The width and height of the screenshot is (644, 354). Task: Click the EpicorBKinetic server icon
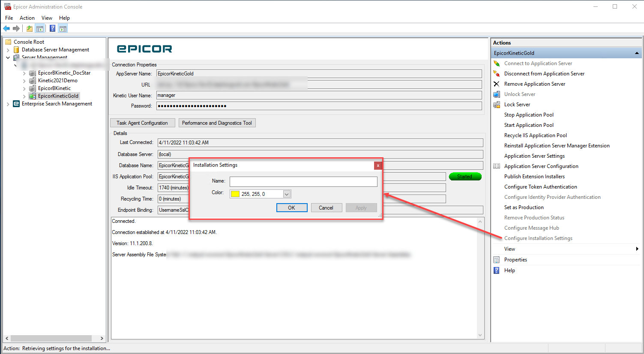pos(33,88)
